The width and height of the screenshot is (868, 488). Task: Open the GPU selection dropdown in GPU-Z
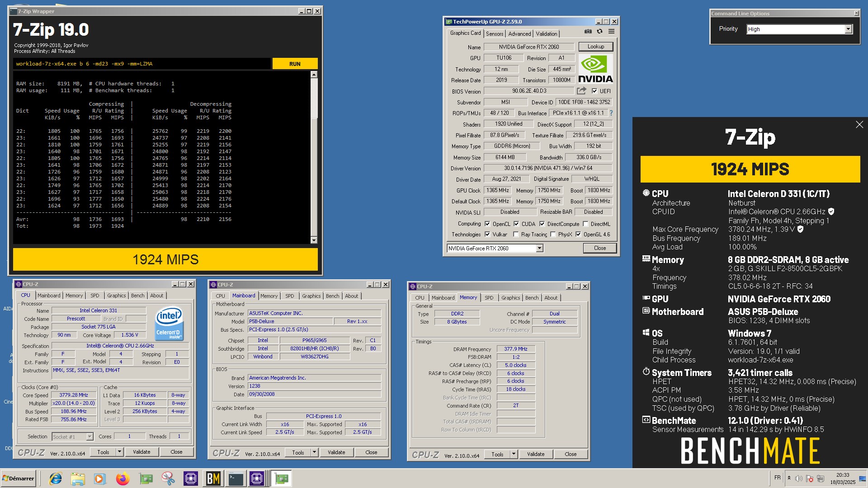[x=539, y=248]
